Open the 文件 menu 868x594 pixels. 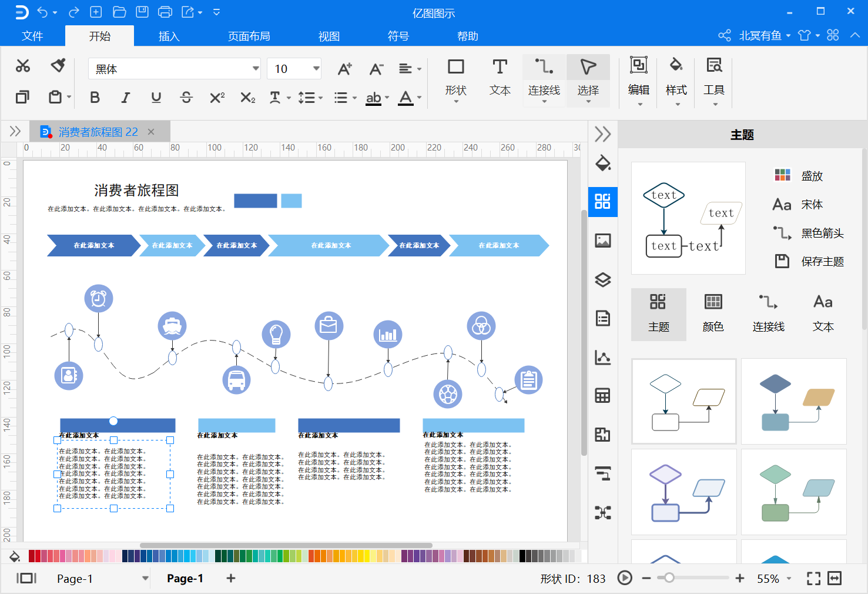32,36
